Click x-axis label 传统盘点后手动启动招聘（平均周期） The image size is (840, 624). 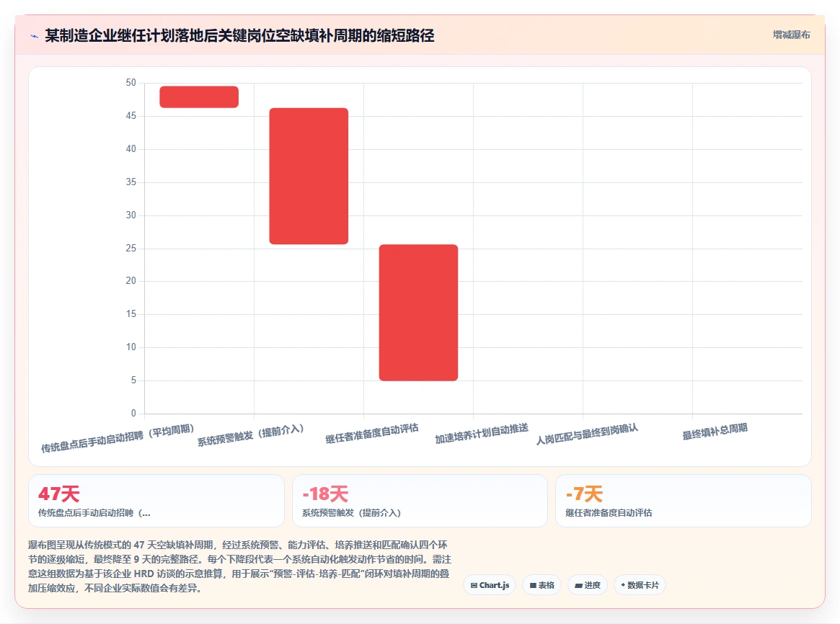(118, 438)
